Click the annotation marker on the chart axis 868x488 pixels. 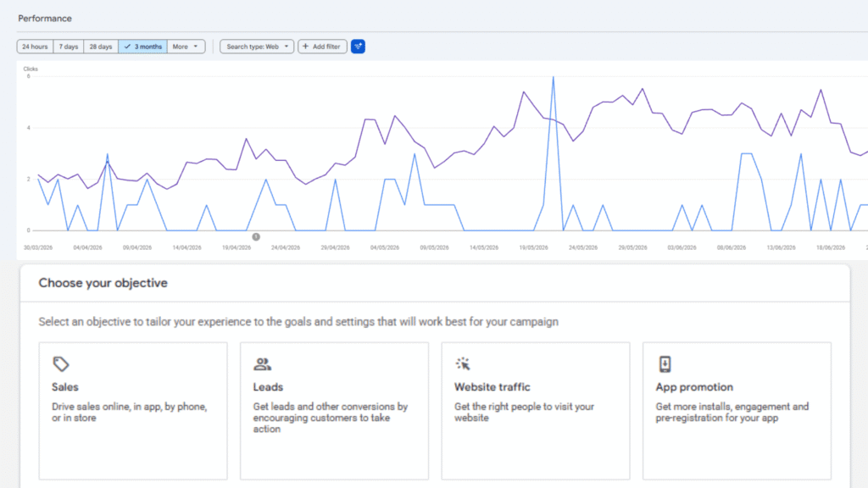click(x=256, y=237)
